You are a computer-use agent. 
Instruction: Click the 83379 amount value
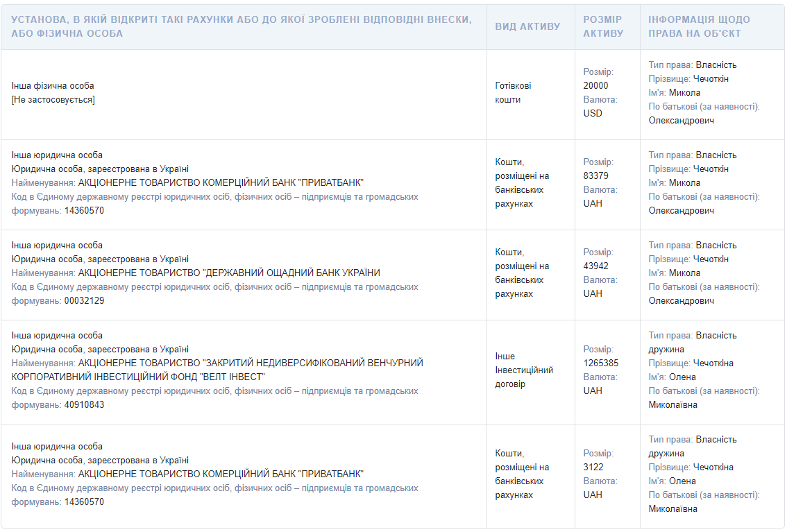tap(595, 176)
